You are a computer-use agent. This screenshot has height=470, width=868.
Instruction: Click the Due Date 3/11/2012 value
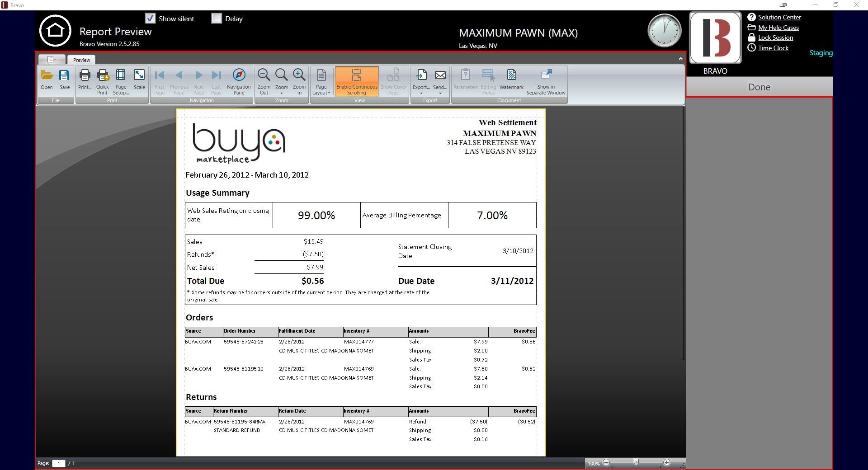tap(512, 281)
